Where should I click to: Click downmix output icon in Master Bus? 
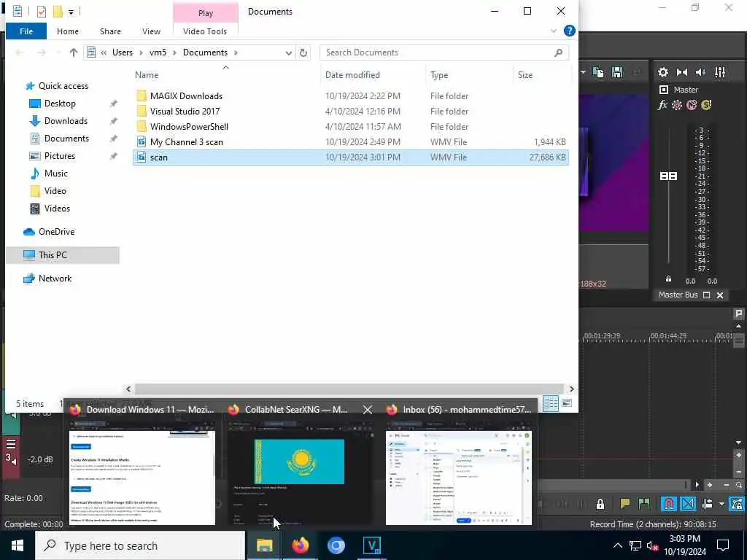(682, 72)
